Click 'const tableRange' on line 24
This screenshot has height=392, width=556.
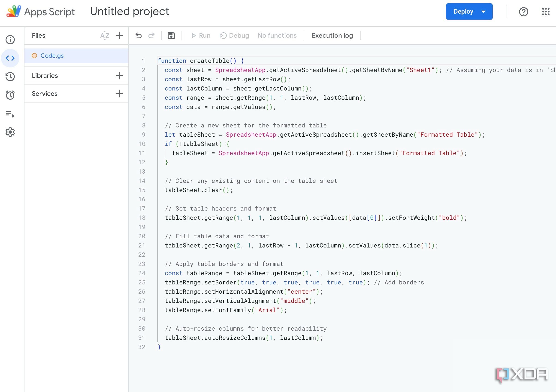coord(193,273)
